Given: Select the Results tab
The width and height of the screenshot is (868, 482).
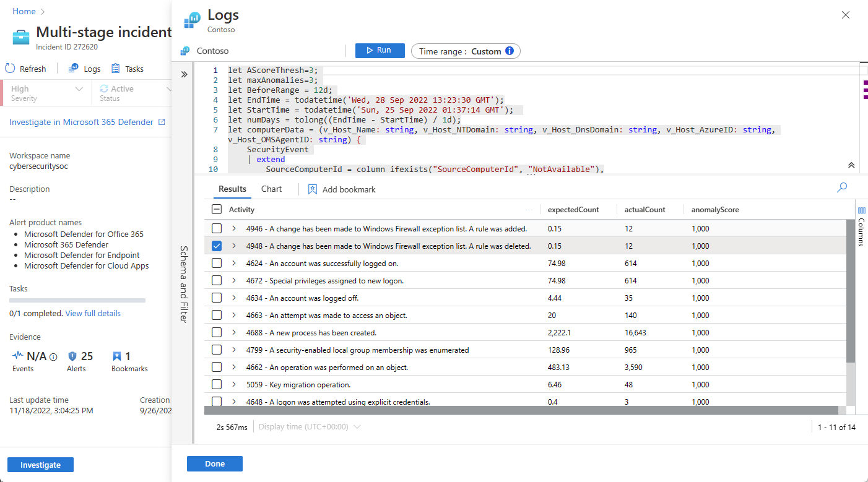Looking at the screenshot, I should coord(232,189).
